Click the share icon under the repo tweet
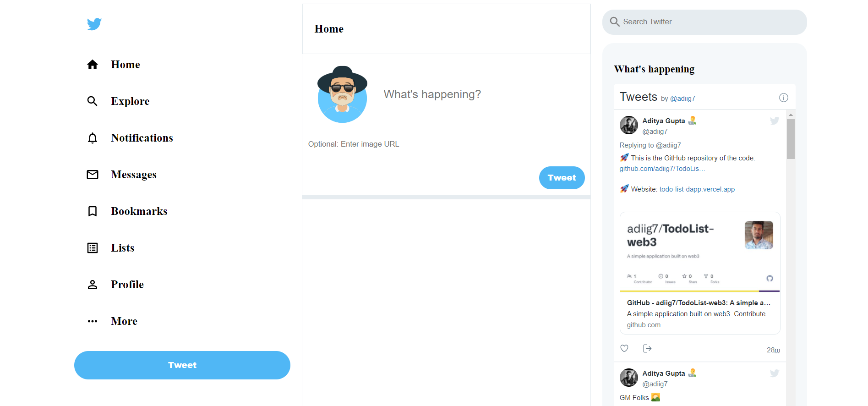The height and width of the screenshot is (406, 868). 647,348
